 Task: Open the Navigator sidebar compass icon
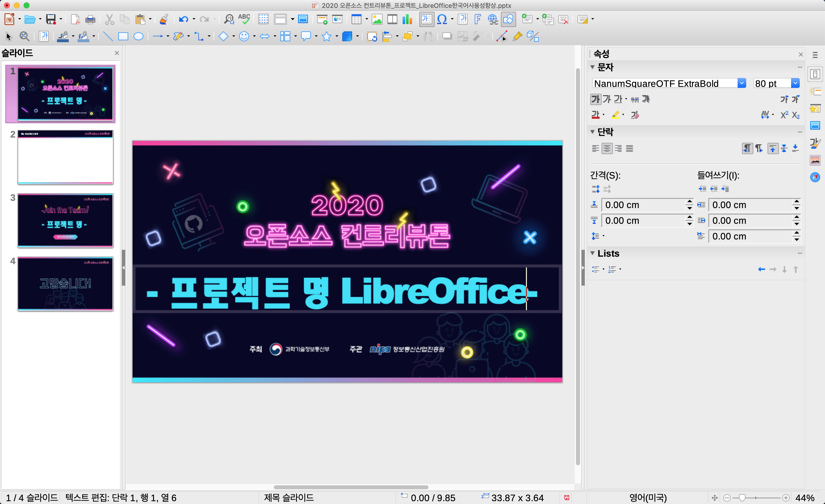[x=815, y=177]
